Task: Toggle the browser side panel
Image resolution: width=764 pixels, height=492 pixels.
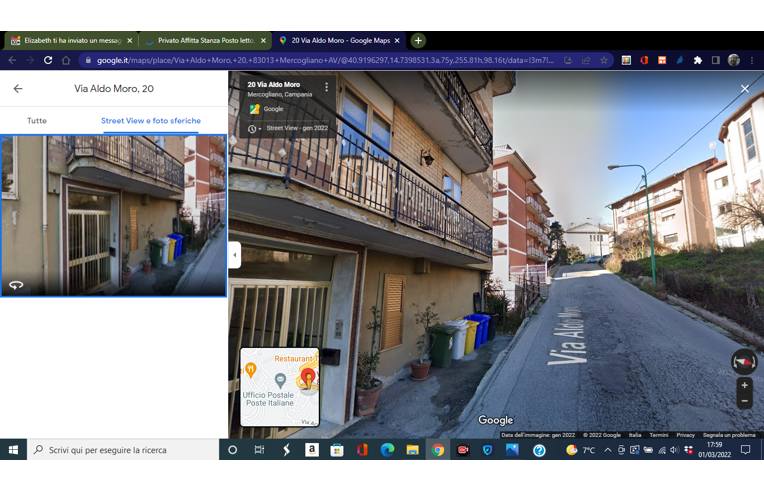Action: 716,60
